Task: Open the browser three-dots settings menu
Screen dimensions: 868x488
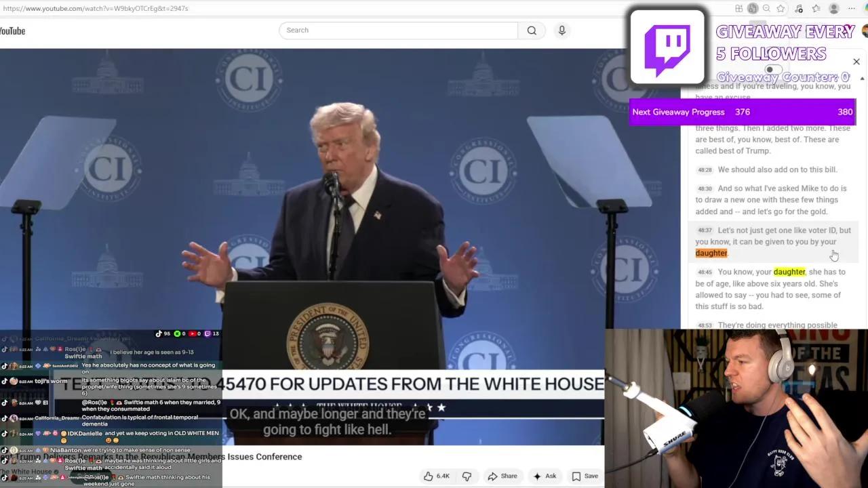Action: (x=852, y=8)
